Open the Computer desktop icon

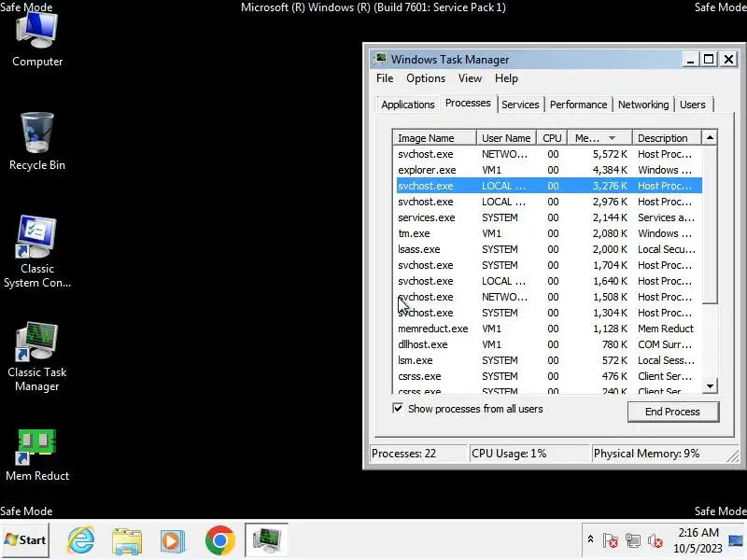37,40
